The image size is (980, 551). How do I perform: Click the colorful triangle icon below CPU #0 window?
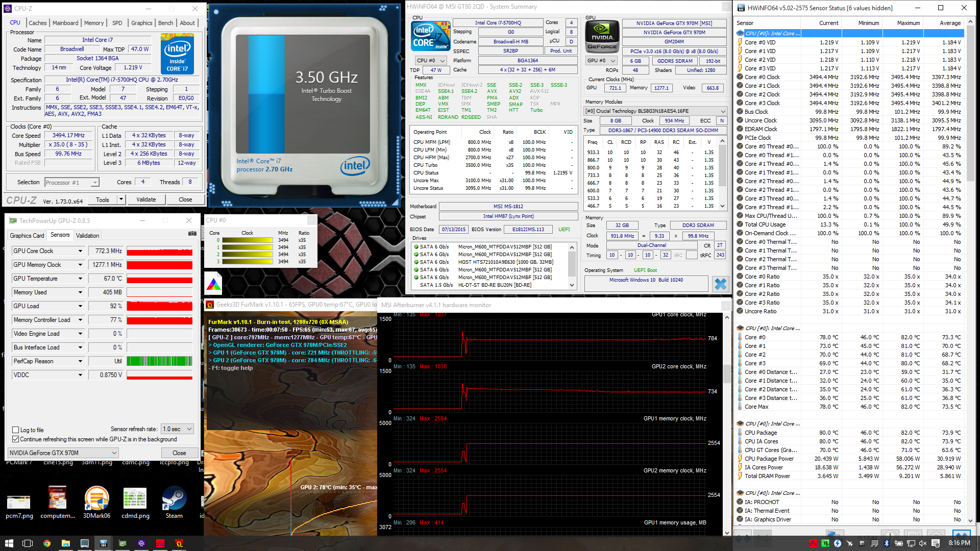(213, 284)
